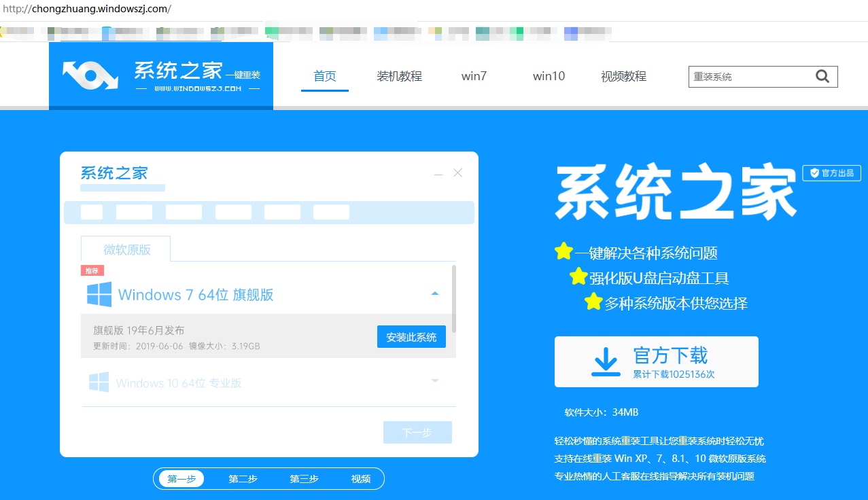868x500 pixels.
Task: Switch to the 第二步 slide
Action: (243, 479)
